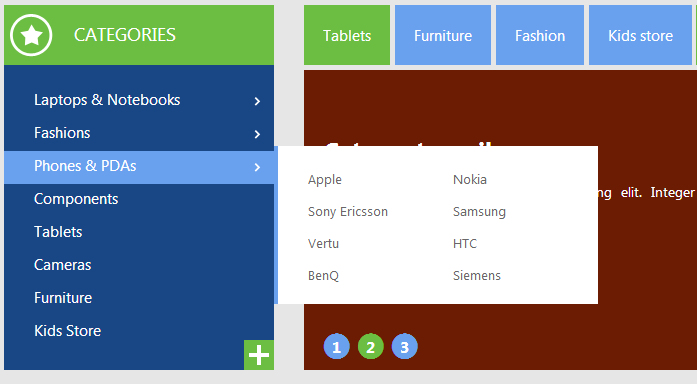Click the Samsung brand link
Viewport: 697px width, 384px height.
coord(479,212)
